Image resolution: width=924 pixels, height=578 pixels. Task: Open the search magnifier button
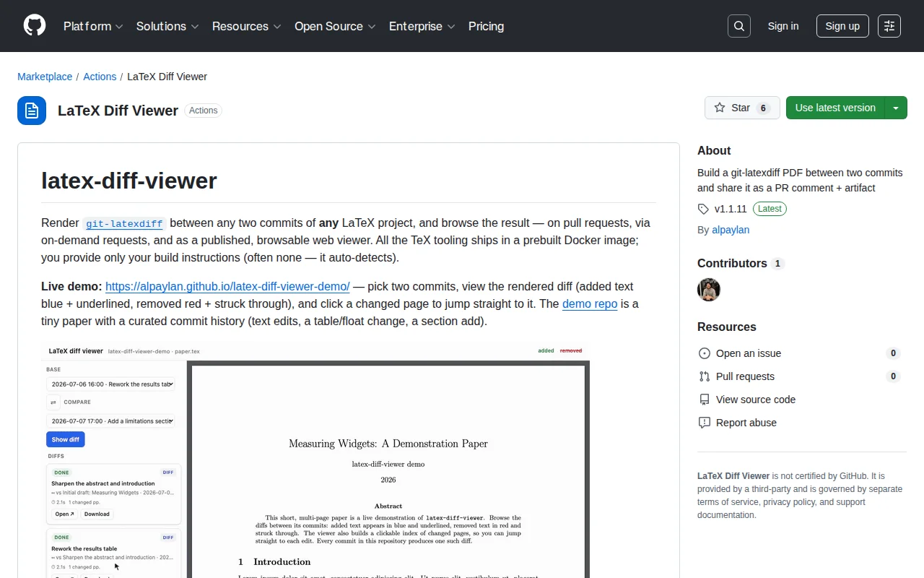coord(739,26)
